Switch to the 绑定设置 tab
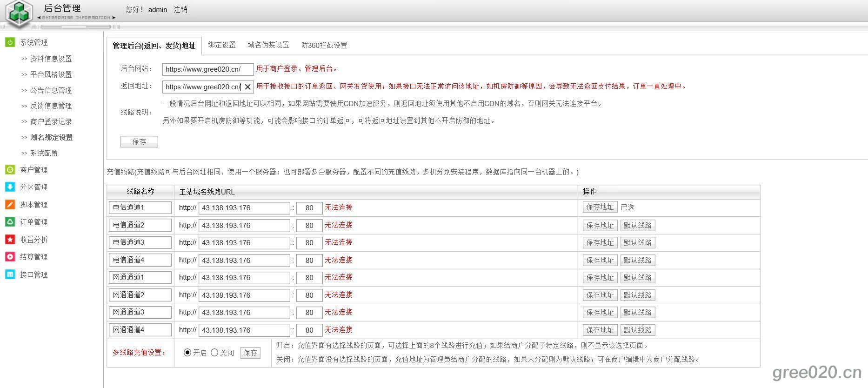 pyautogui.click(x=222, y=45)
